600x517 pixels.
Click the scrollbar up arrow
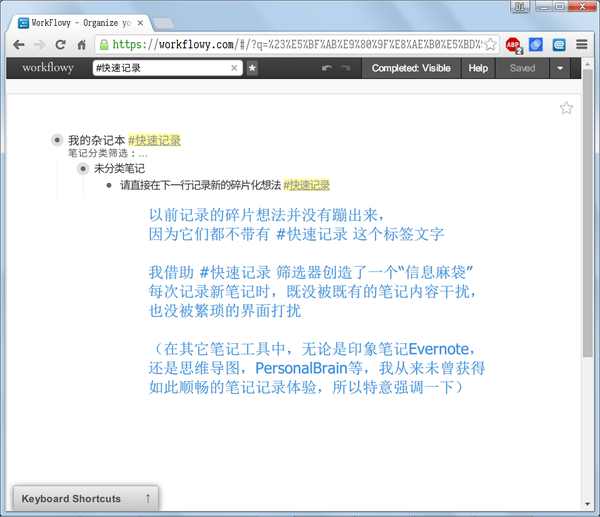click(587, 64)
